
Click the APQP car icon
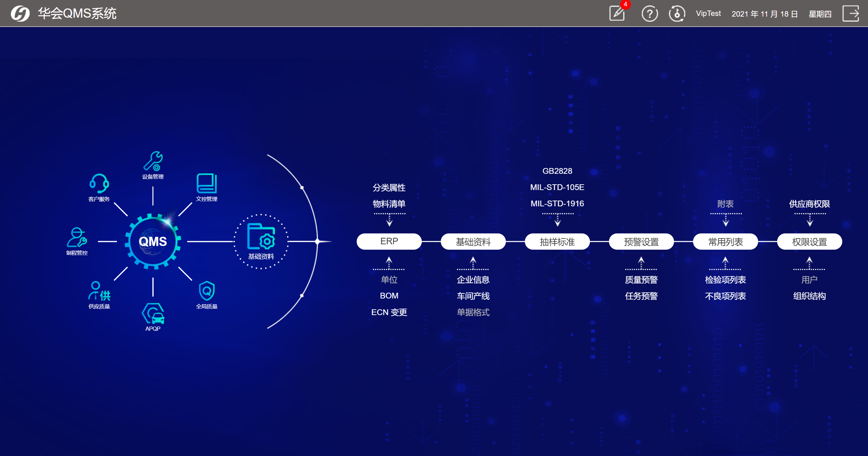pyautogui.click(x=153, y=313)
